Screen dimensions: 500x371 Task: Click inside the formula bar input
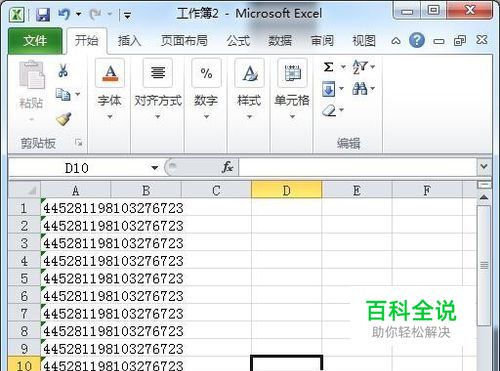[x=357, y=168]
